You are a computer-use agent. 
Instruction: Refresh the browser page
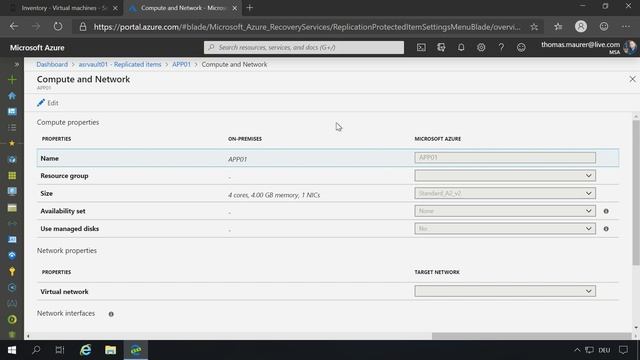pos(58,27)
